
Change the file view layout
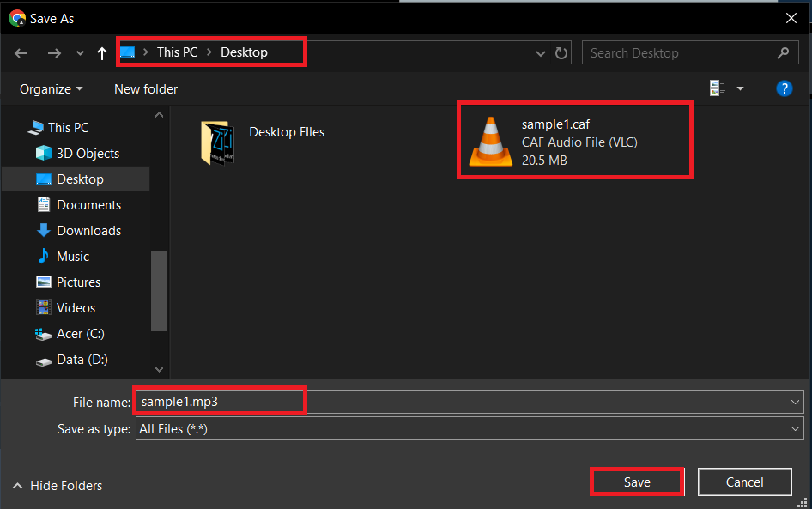click(719, 88)
